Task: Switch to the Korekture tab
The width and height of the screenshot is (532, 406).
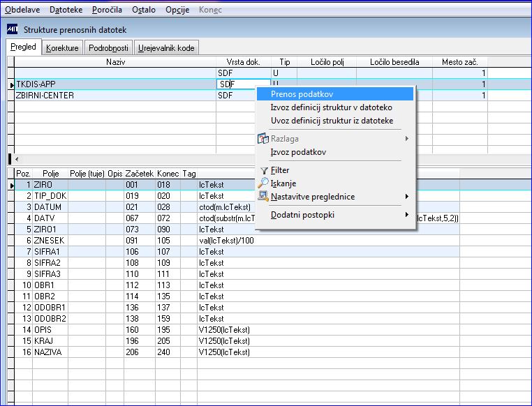Action: [x=62, y=47]
